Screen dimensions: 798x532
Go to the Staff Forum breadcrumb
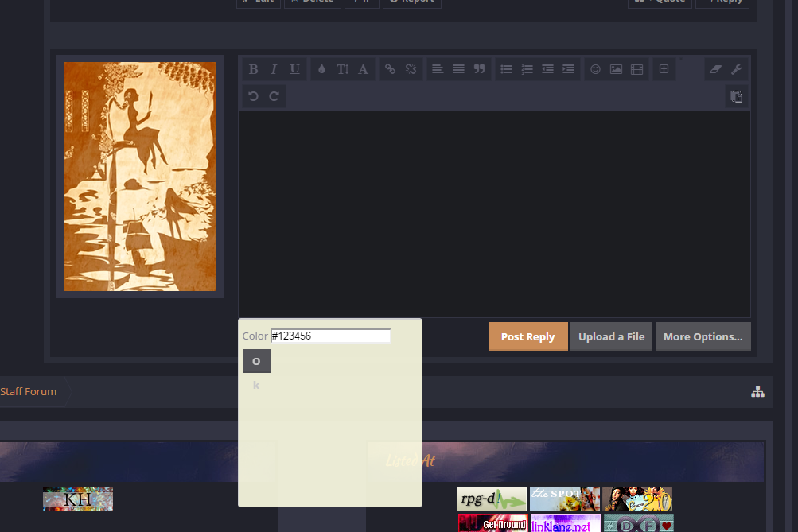[29, 391]
